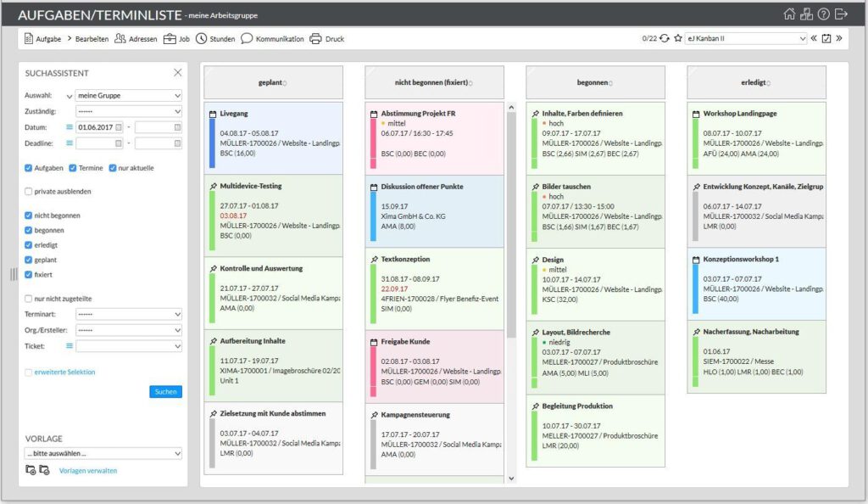Open the calendar picker for Datum end

pyautogui.click(x=177, y=127)
